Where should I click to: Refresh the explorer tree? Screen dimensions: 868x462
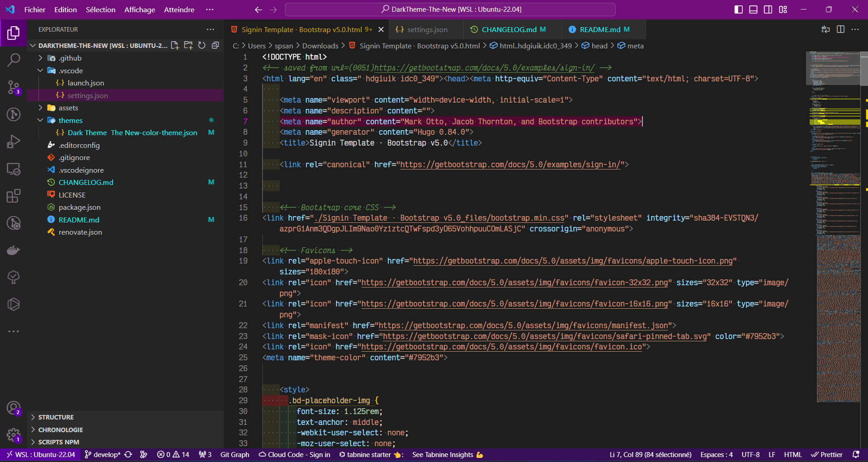(202, 45)
